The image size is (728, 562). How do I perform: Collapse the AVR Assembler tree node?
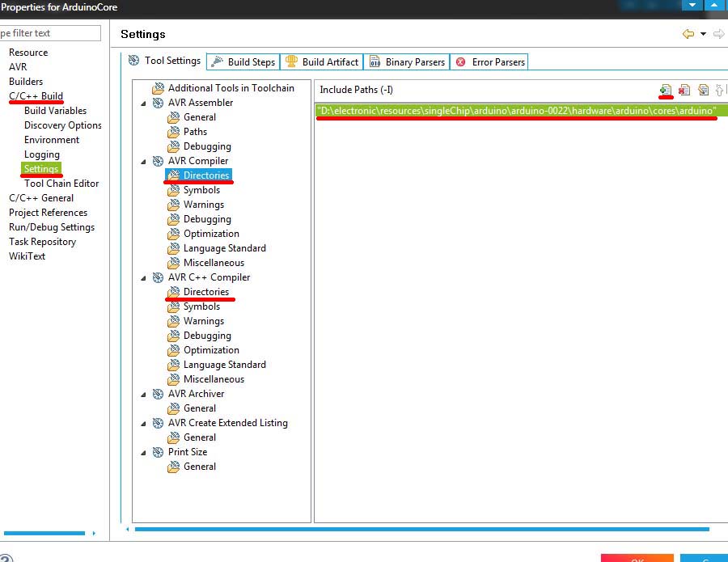(143, 104)
